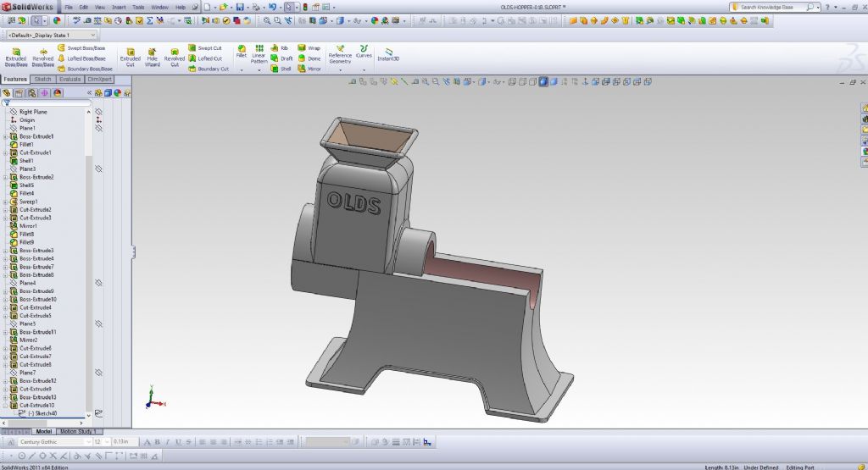Click the Undo arrow icon
This screenshot has width=868, height=470.
(x=272, y=7)
